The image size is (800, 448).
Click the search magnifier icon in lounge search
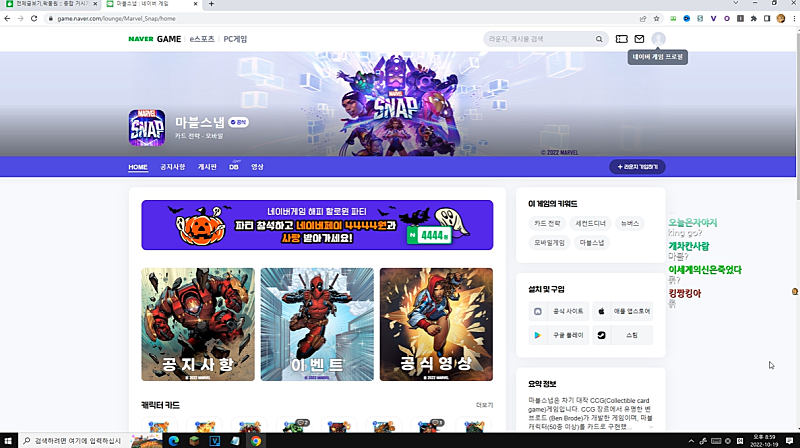click(599, 39)
